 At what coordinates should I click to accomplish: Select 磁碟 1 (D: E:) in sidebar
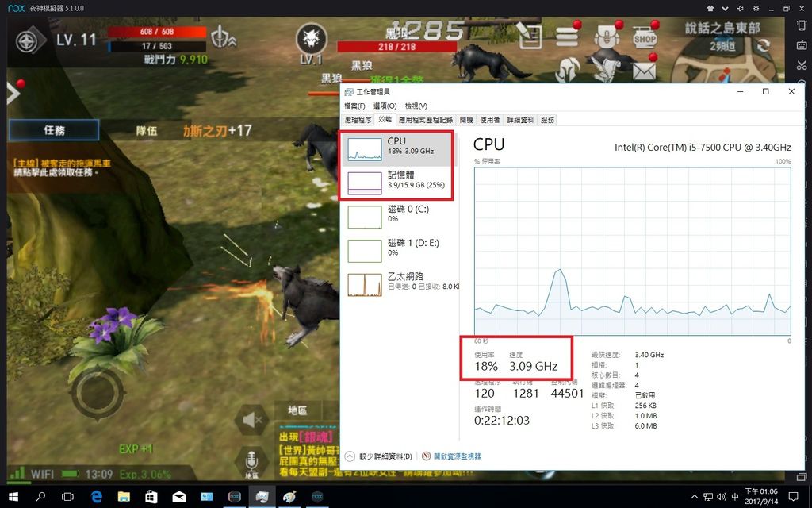[x=399, y=250]
